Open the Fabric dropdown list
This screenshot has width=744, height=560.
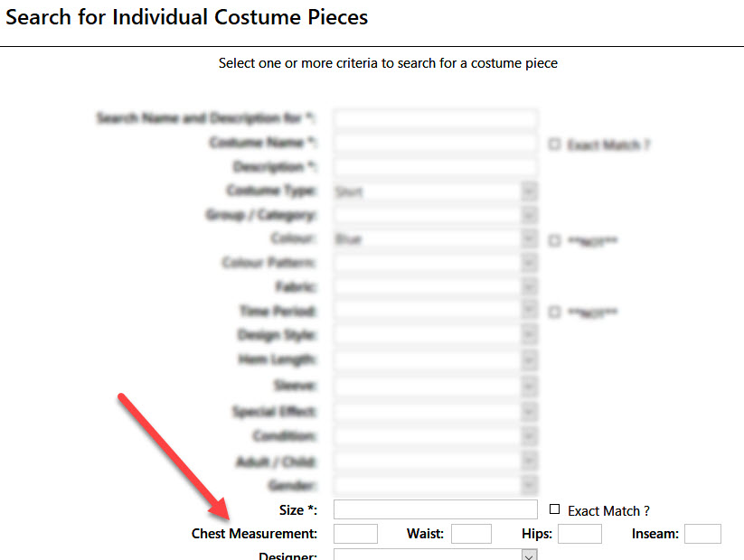(435, 287)
